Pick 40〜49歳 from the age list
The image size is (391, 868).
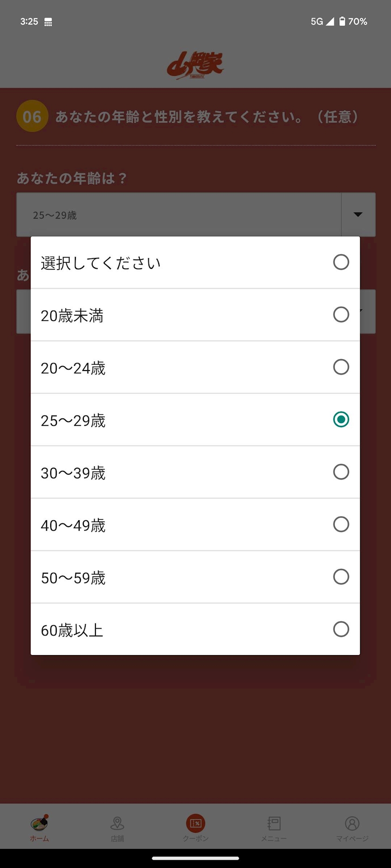(195, 525)
